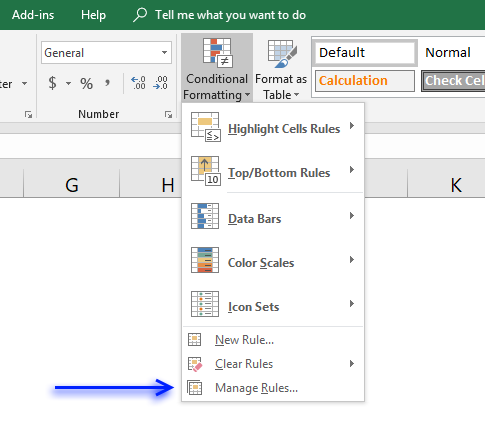Click the search magnifier icon in ribbon

point(140,15)
